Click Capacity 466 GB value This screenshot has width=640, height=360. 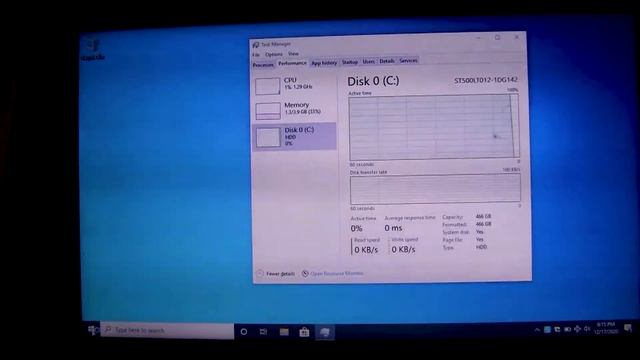[x=483, y=216]
